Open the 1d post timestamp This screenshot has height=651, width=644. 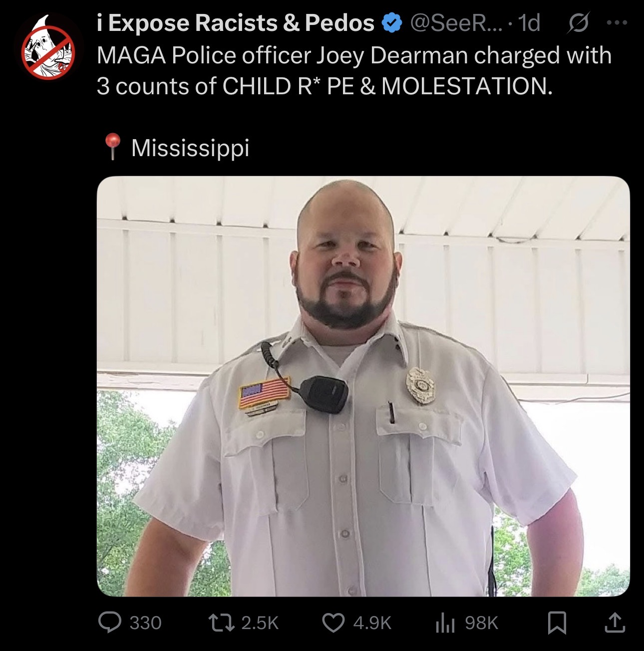(529, 23)
